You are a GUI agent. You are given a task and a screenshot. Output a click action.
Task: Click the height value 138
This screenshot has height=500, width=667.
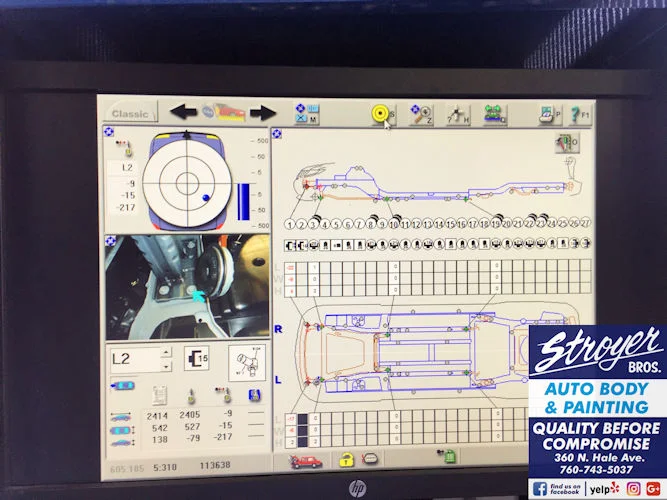click(x=160, y=440)
